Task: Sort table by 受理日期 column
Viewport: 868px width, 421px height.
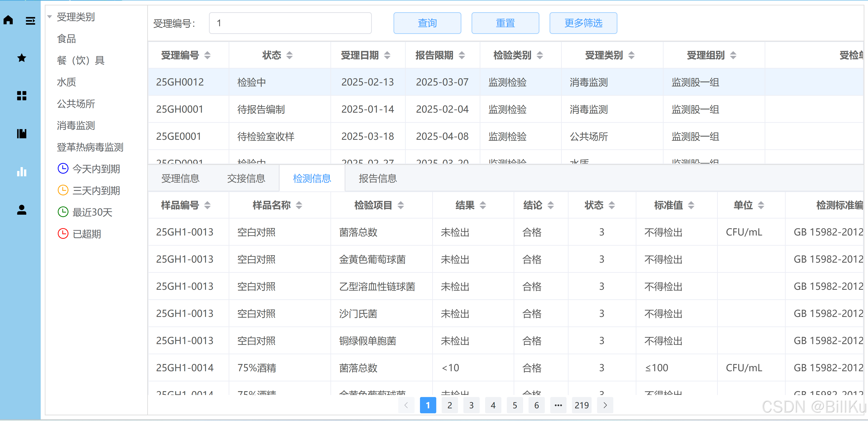Action: click(387, 55)
